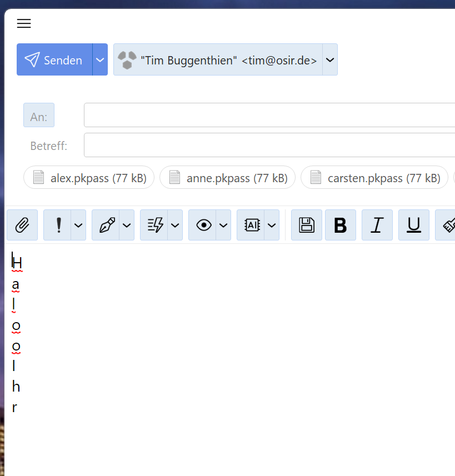Click the pen signature icon

(x=106, y=225)
